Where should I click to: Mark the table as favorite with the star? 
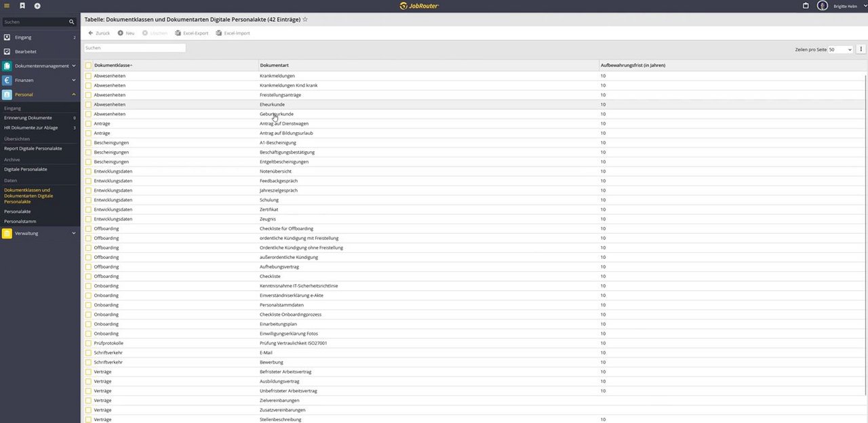305,20
